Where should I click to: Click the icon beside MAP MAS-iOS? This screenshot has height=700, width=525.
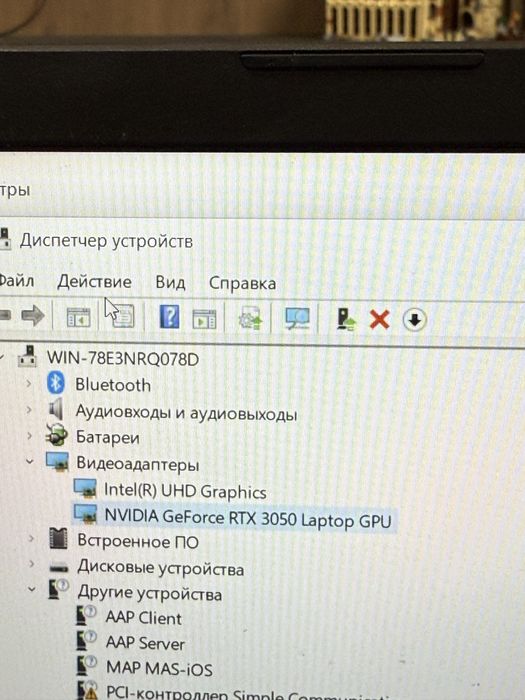[87, 665]
